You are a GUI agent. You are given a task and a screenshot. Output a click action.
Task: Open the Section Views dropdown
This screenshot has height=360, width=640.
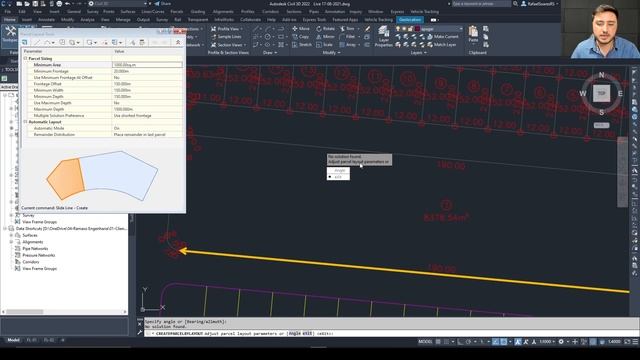pyautogui.click(x=228, y=44)
